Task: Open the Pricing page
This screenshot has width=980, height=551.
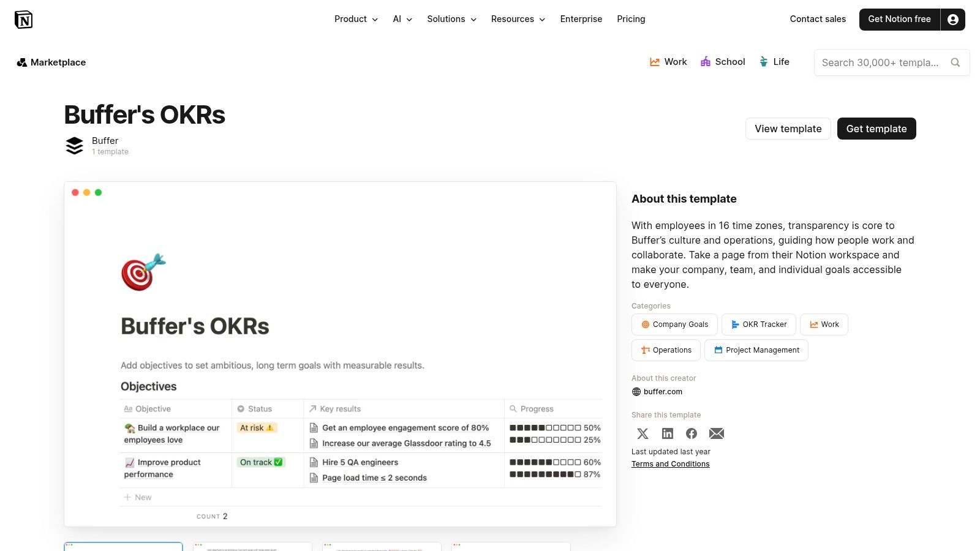Action: click(631, 19)
